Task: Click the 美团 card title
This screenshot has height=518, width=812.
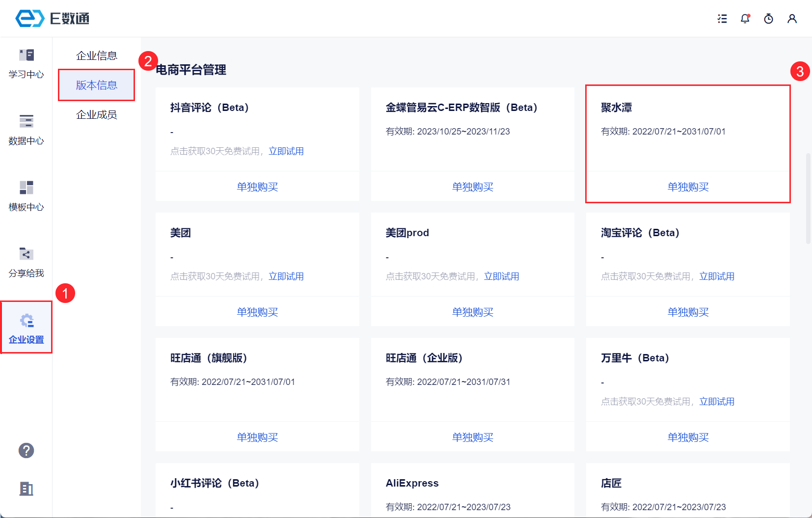Action: (x=181, y=233)
